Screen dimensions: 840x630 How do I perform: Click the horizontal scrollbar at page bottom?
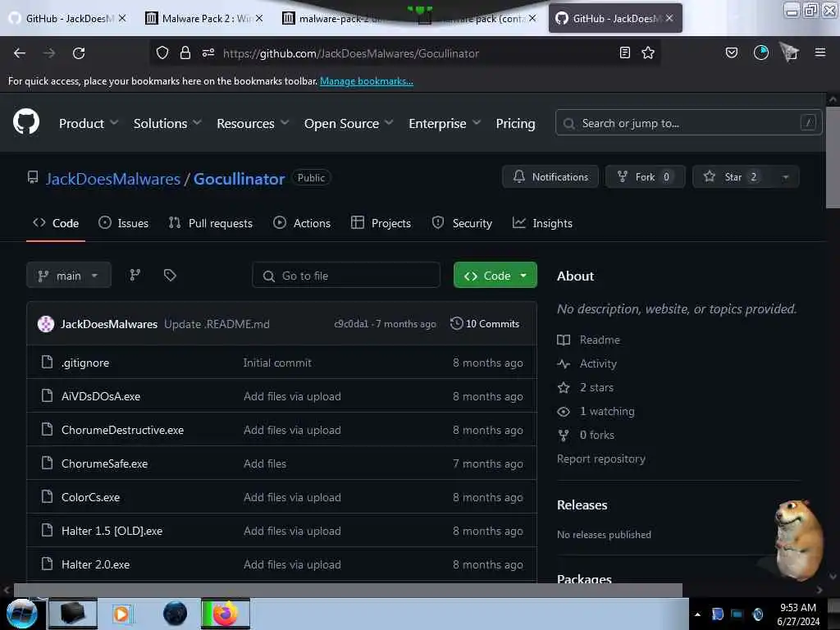click(348, 590)
